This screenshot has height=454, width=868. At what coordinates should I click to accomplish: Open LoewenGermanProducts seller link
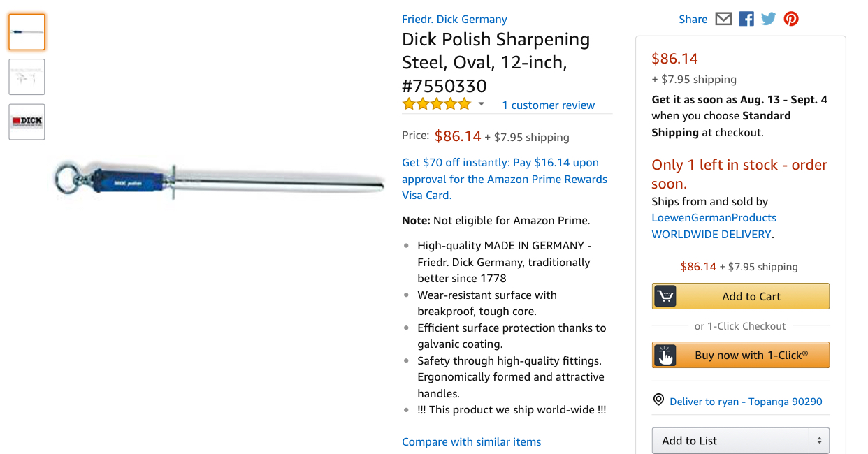tap(714, 217)
